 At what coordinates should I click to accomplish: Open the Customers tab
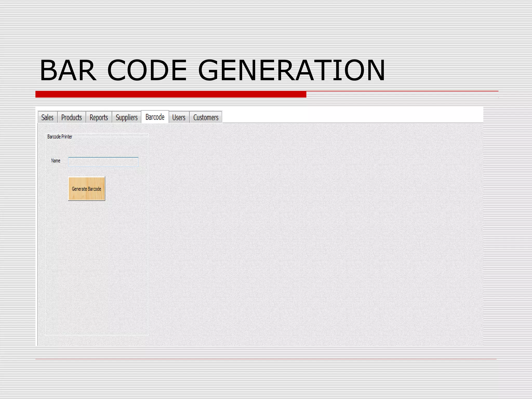(206, 117)
